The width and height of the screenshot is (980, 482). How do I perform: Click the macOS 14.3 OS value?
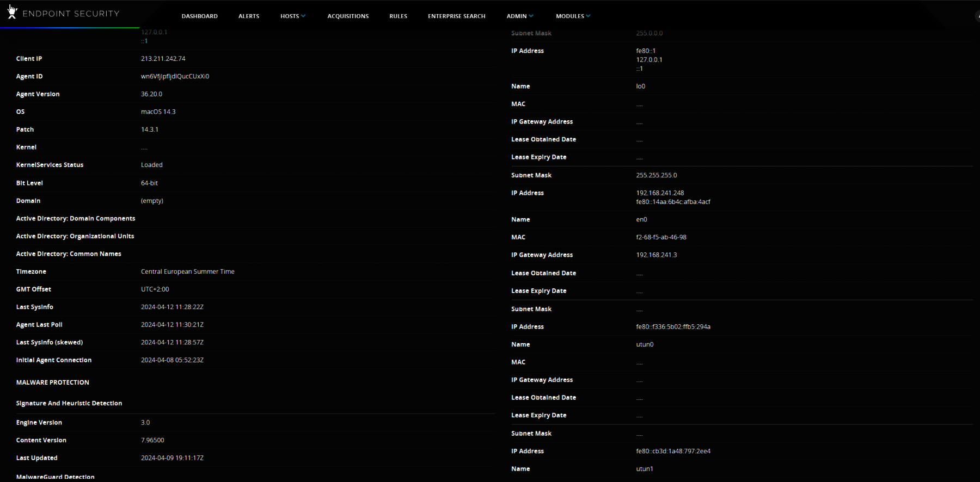coord(158,112)
